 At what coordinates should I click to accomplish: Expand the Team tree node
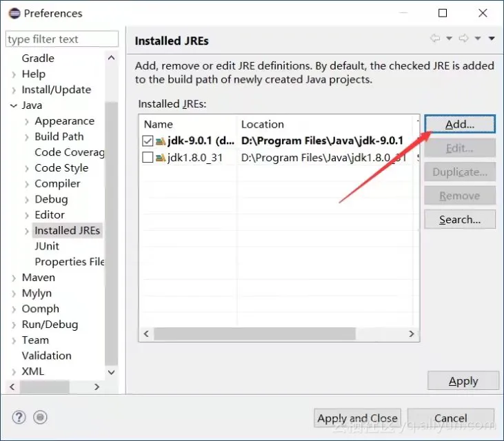pos(14,340)
